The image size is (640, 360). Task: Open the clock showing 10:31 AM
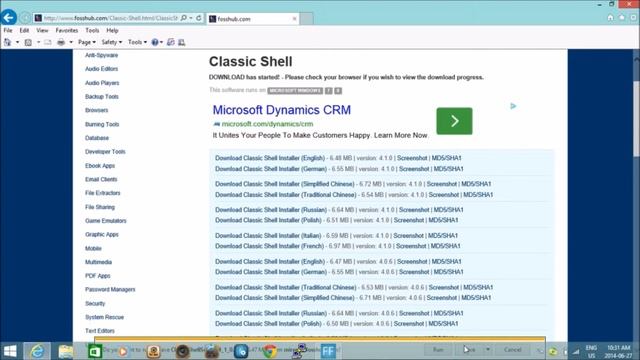coord(618,351)
